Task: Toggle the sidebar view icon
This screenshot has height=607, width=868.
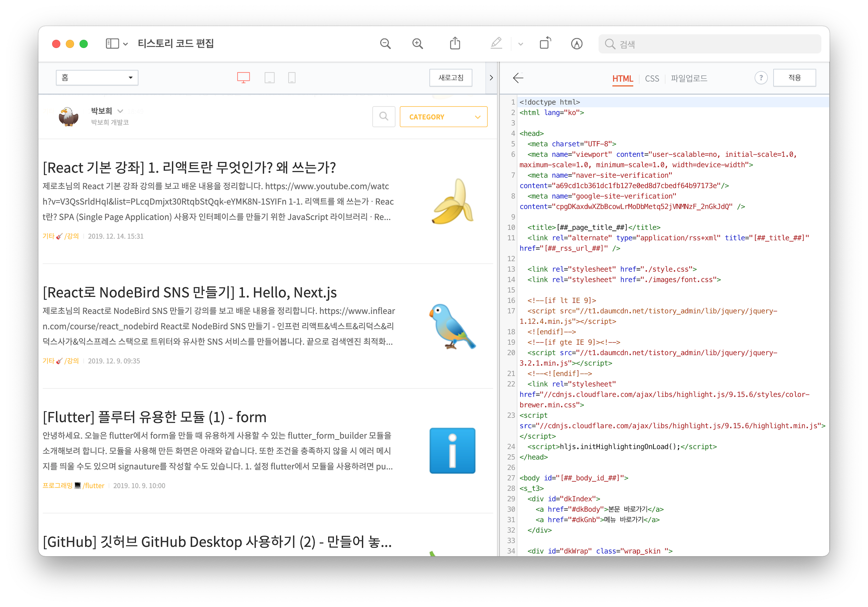Action: click(x=112, y=44)
